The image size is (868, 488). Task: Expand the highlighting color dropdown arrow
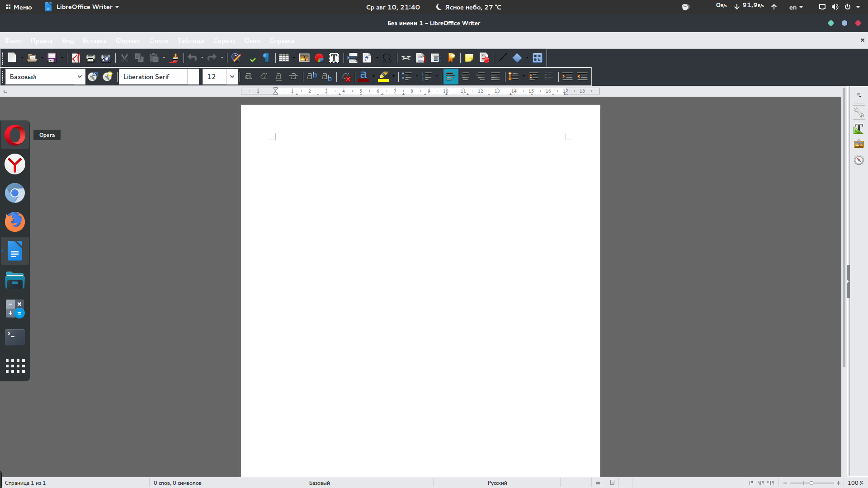[393, 76]
